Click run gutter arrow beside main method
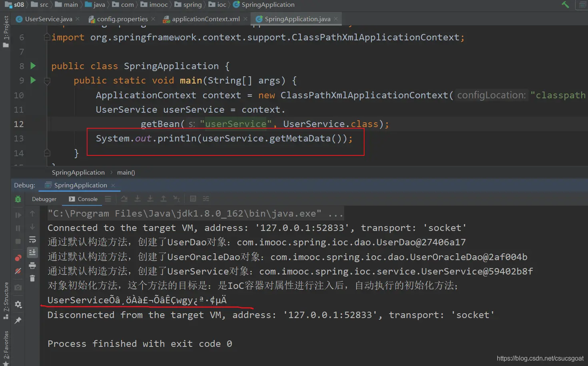The height and width of the screenshot is (366, 588). click(x=33, y=80)
